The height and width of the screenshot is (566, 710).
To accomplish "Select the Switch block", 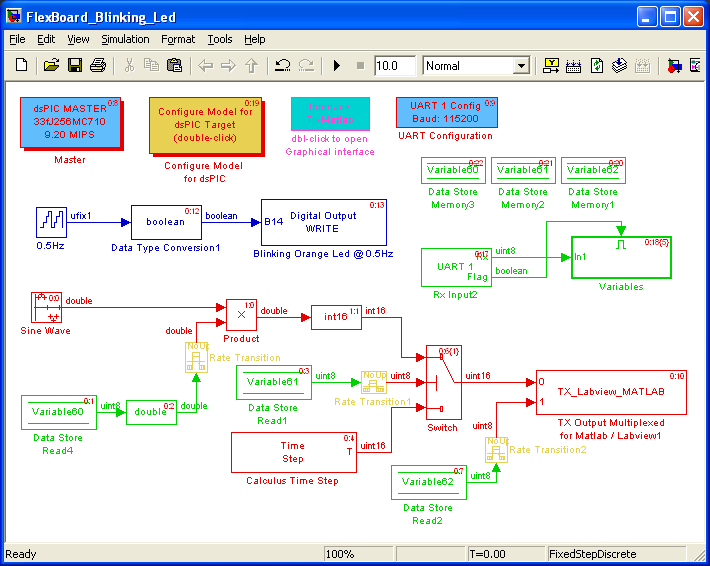I will [444, 383].
